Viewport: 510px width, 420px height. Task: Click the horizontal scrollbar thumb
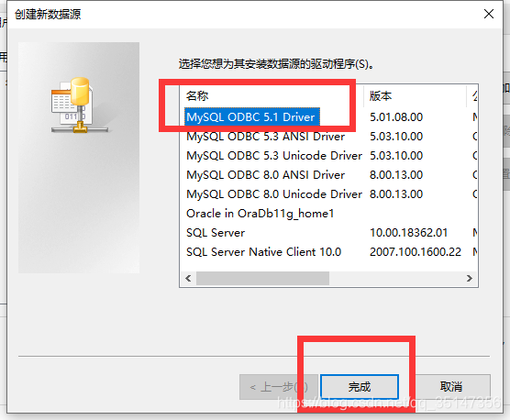coord(262,278)
